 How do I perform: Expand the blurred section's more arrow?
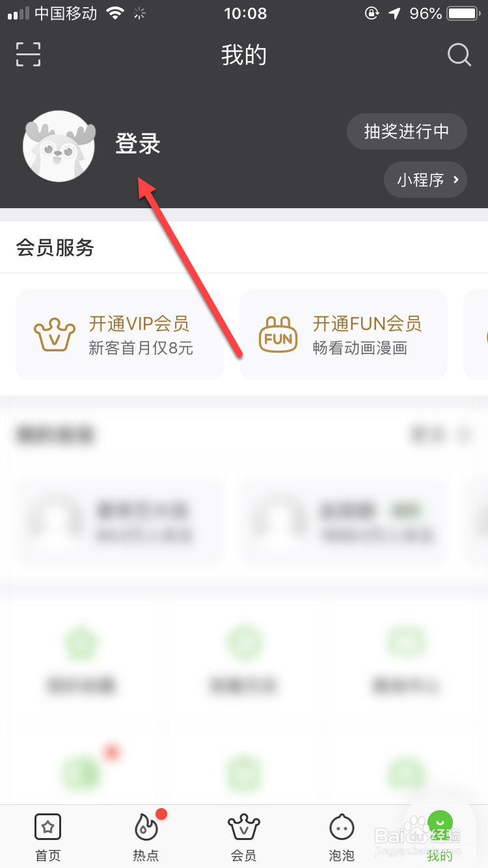pos(464,435)
